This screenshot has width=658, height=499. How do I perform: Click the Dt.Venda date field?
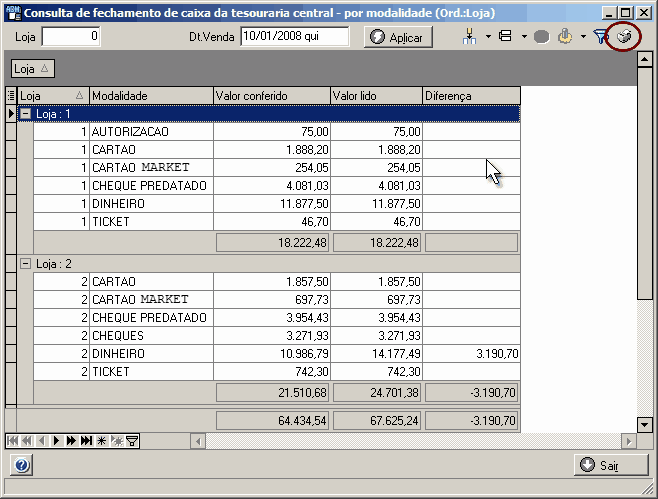295,37
